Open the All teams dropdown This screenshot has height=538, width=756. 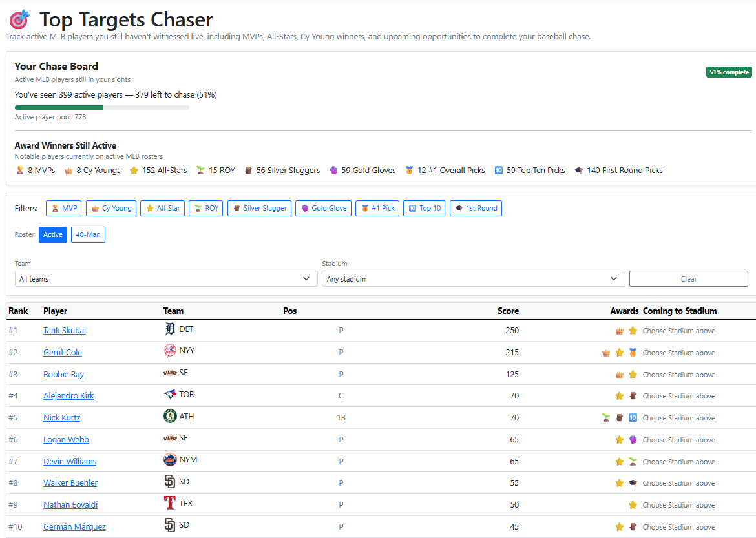point(166,278)
